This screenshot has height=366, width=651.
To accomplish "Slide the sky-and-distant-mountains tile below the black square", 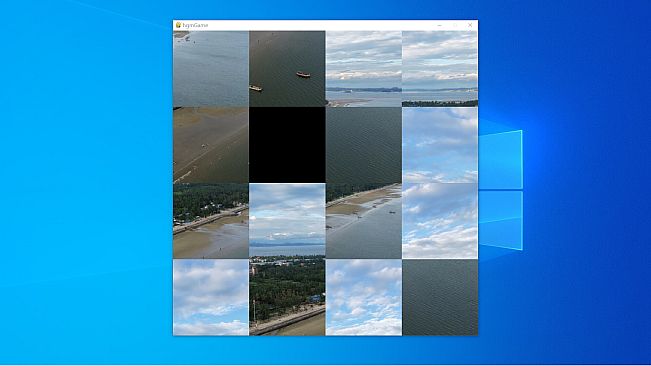I will click(287, 221).
